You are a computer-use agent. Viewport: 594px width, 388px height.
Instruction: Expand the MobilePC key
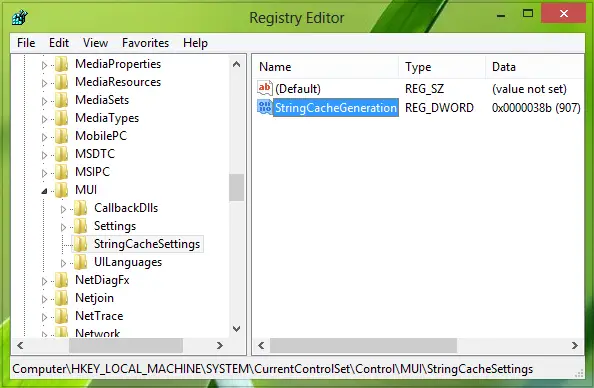pyautogui.click(x=44, y=137)
